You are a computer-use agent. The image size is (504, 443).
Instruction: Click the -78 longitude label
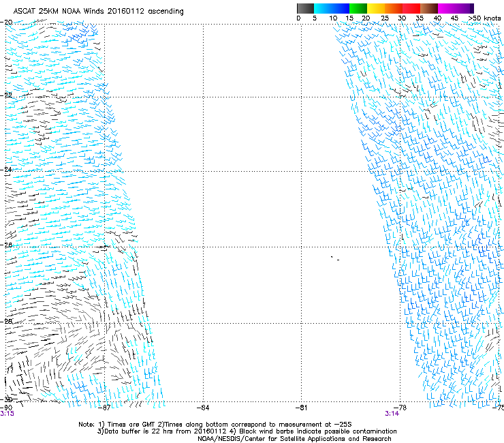click(400, 408)
